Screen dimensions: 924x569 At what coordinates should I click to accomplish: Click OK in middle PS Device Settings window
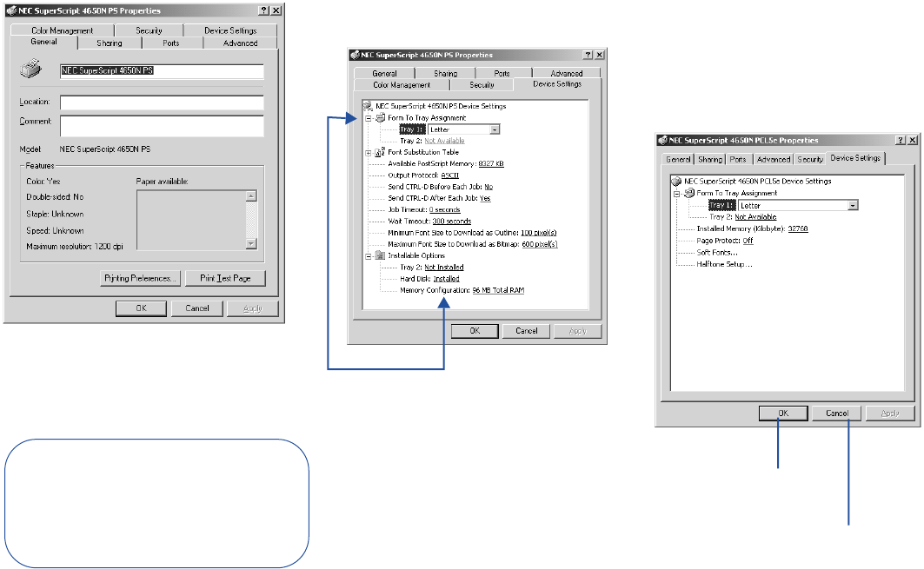coord(475,331)
